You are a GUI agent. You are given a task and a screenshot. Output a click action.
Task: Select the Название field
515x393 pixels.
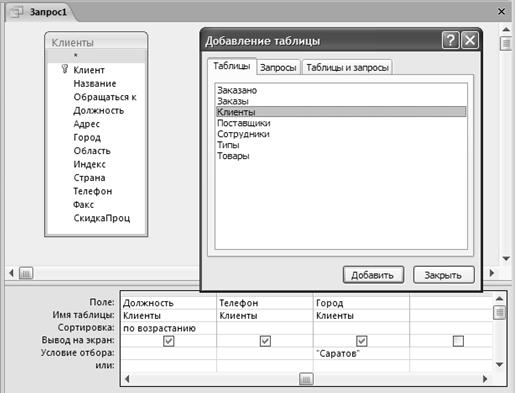95,83
